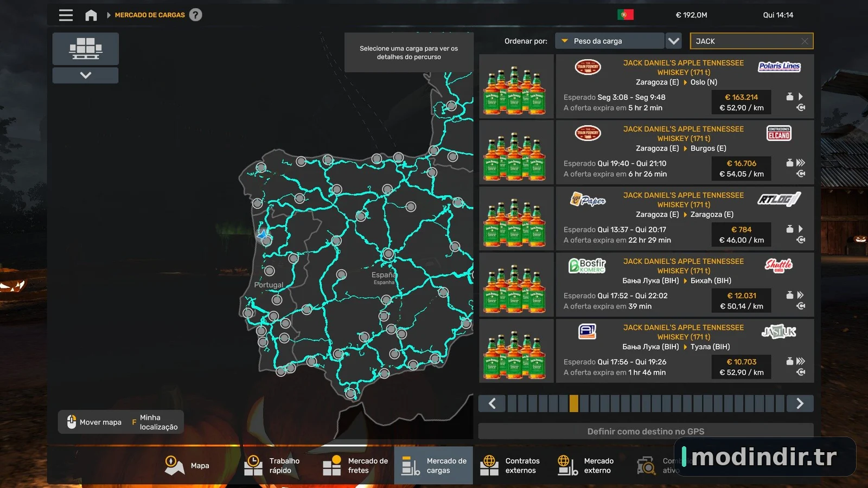This screenshot has width=868, height=488.
Task: Open the 'Peso da carga' sort dropdown
Action: pyautogui.click(x=610, y=41)
